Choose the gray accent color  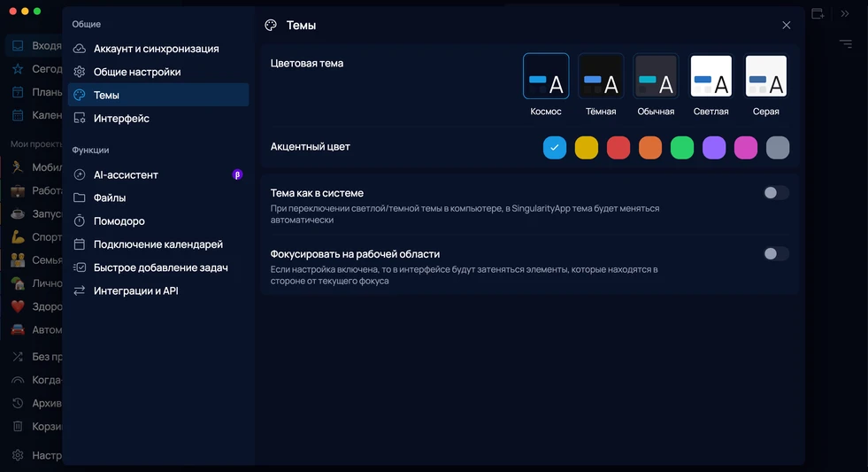point(778,147)
